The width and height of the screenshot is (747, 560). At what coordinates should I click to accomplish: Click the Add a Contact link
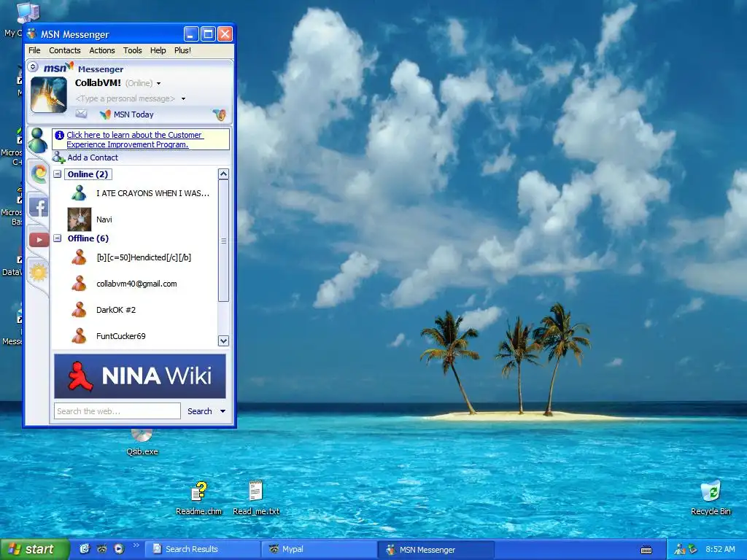(93, 157)
